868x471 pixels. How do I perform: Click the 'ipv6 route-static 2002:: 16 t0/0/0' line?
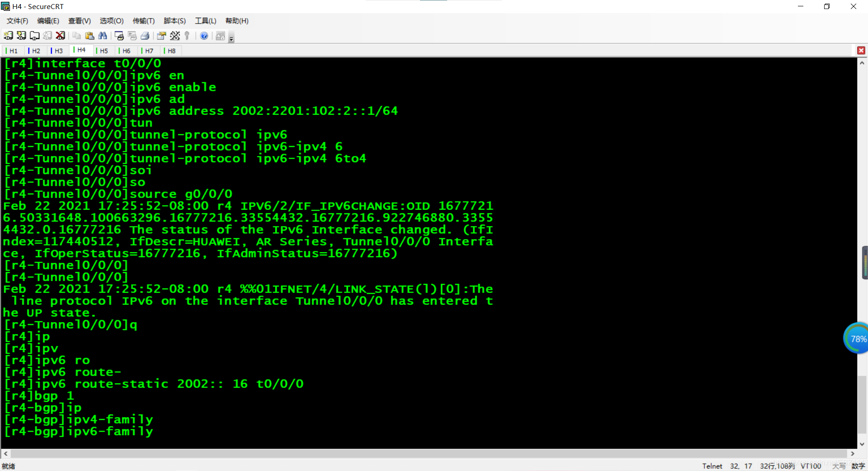click(154, 384)
